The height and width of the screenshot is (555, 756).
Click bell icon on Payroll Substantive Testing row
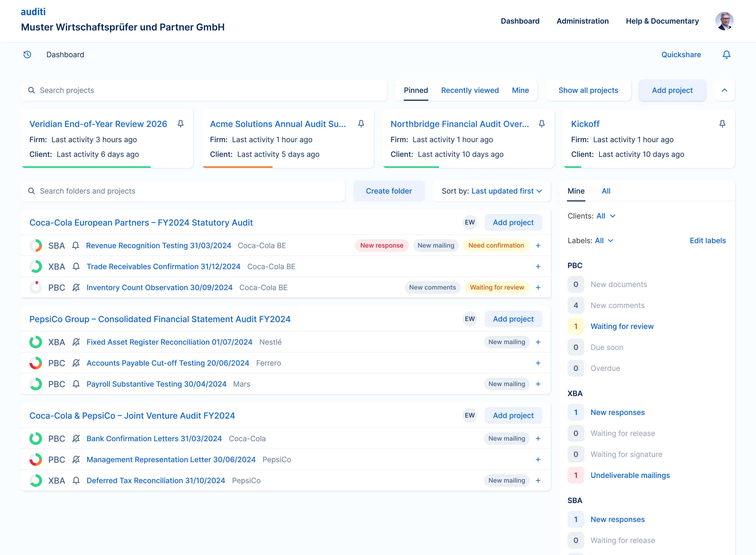point(76,384)
